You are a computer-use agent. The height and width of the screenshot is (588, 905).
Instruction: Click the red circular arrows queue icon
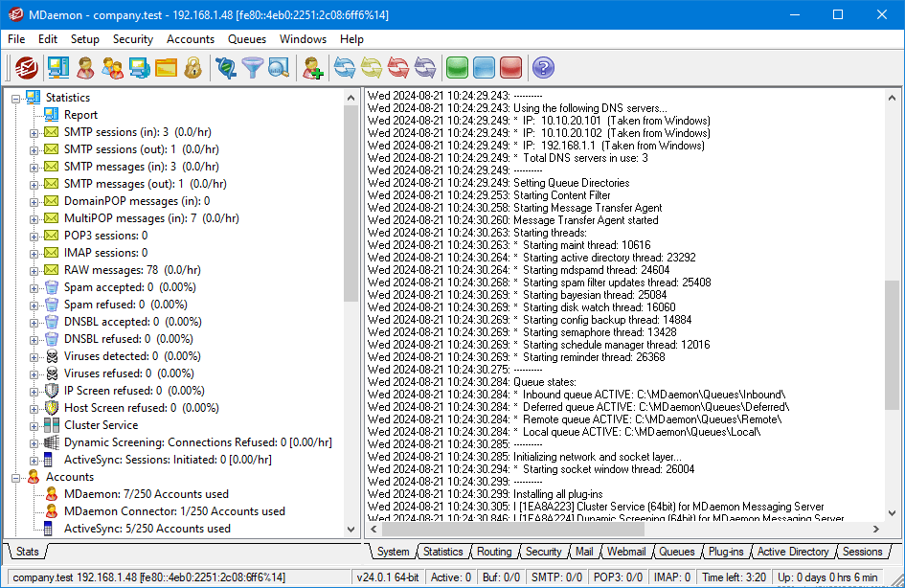pyautogui.click(x=398, y=67)
